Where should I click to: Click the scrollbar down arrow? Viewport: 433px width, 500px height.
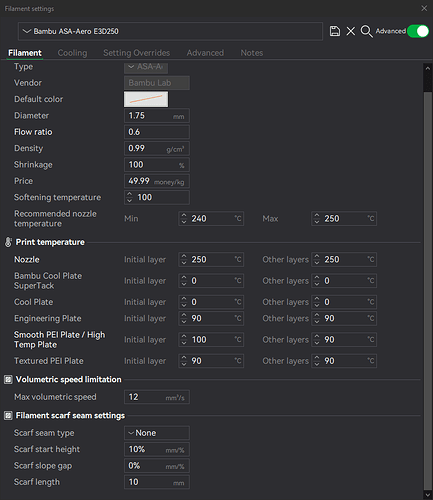tap(428, 495)
